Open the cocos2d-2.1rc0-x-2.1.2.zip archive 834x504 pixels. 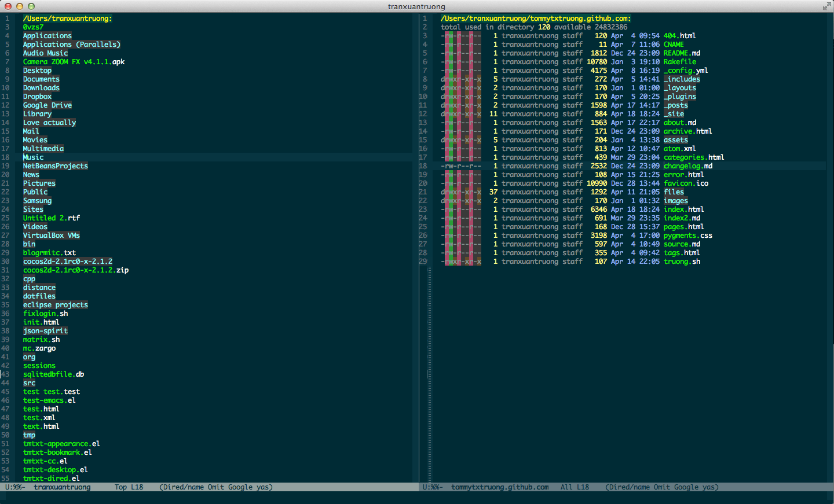coord(76,270)
